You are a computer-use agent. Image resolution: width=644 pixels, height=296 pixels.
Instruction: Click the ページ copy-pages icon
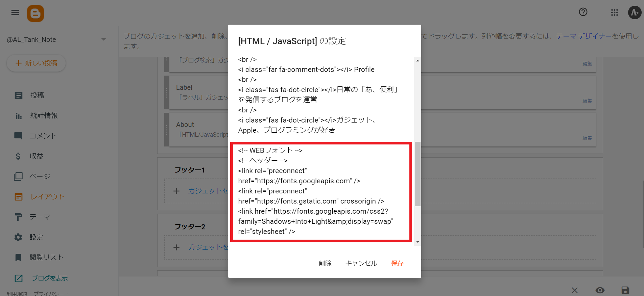coord(18,177)
